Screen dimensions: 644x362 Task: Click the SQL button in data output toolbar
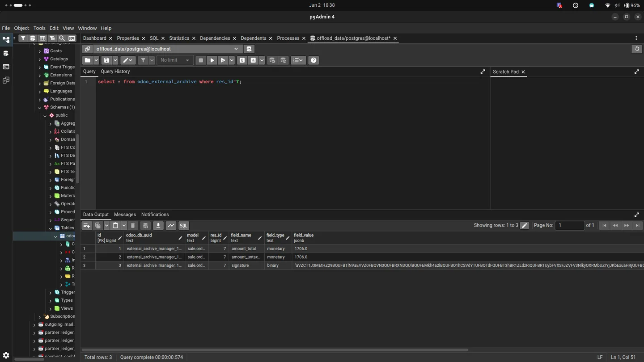click(183, 226)
